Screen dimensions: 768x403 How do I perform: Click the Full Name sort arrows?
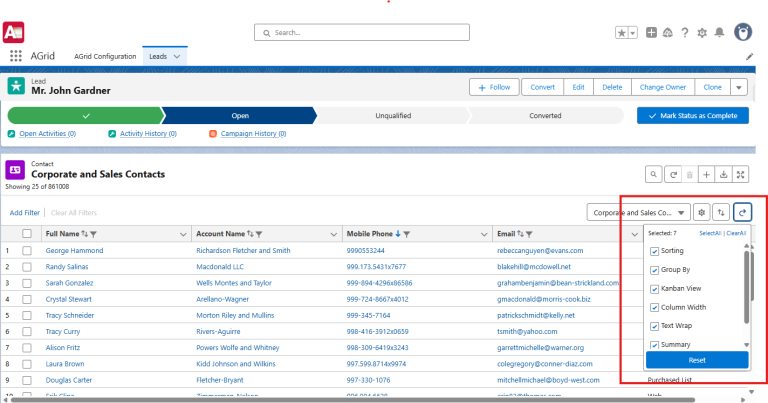click(85, 234)
